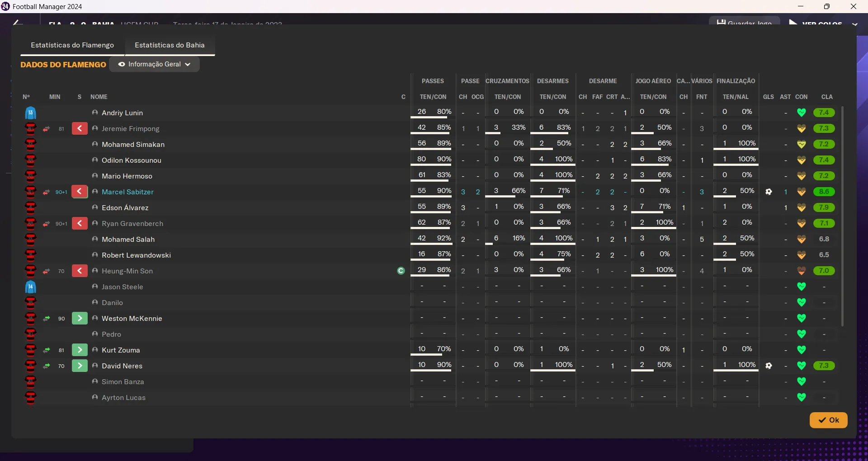Click the JOGO AÉREO group header
868x461 pixels.
[x=653, y=81]
